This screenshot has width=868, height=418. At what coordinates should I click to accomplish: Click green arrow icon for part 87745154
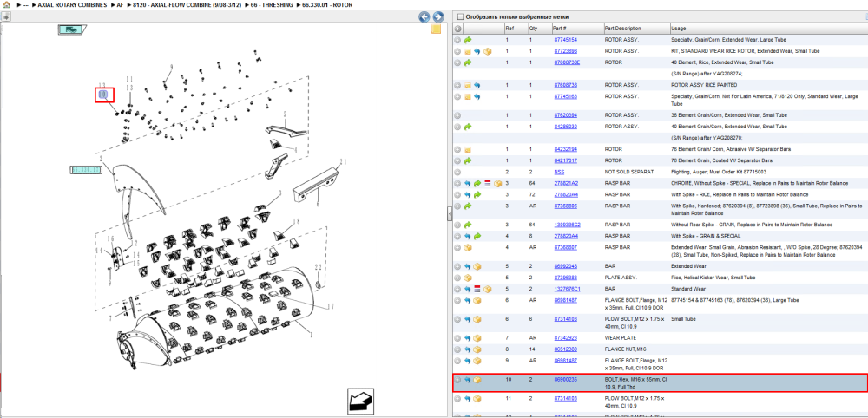coord(468,41)
